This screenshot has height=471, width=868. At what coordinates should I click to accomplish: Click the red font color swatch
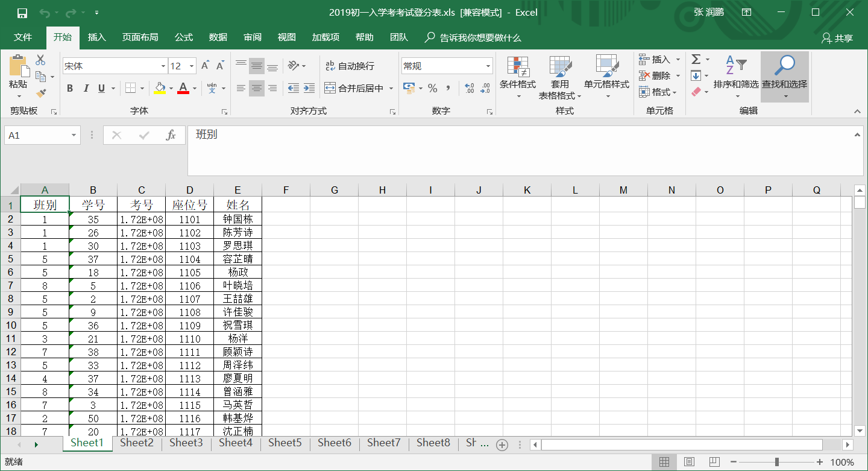tap(183, 88)
